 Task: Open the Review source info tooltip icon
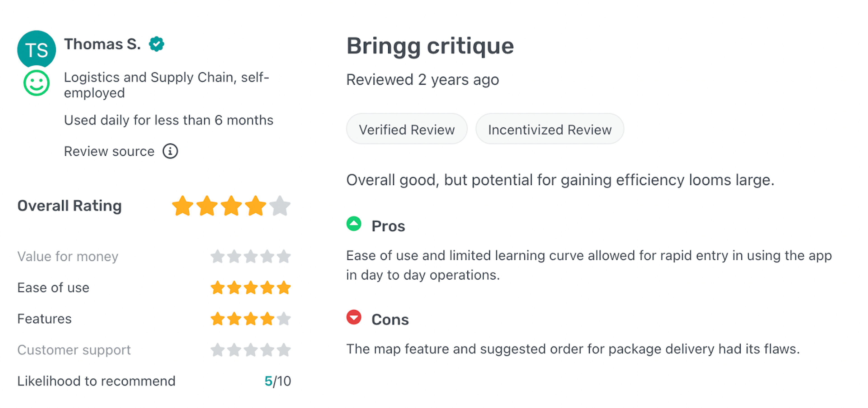click(x=170, y=151)
